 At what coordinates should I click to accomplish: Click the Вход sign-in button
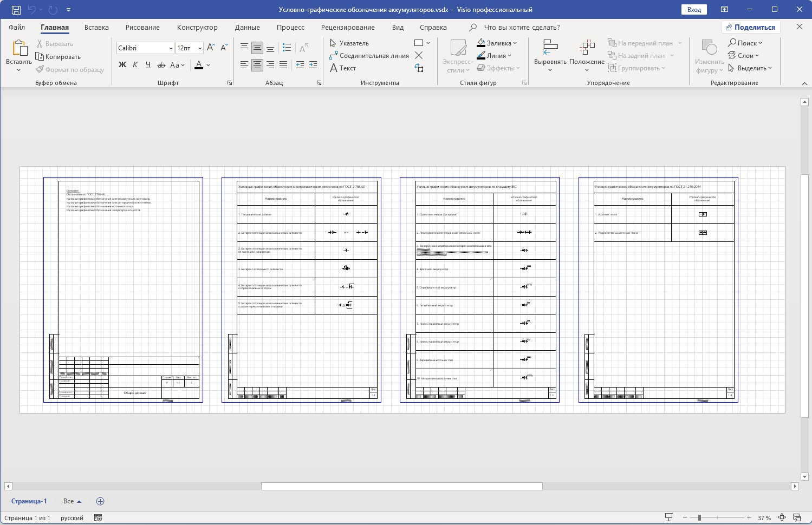(694, 10)
